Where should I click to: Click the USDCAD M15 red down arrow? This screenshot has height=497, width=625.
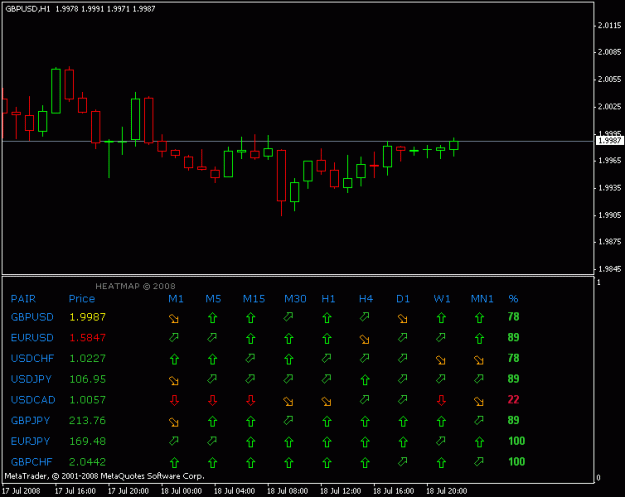pyautogui.click(x=251, y=400)
